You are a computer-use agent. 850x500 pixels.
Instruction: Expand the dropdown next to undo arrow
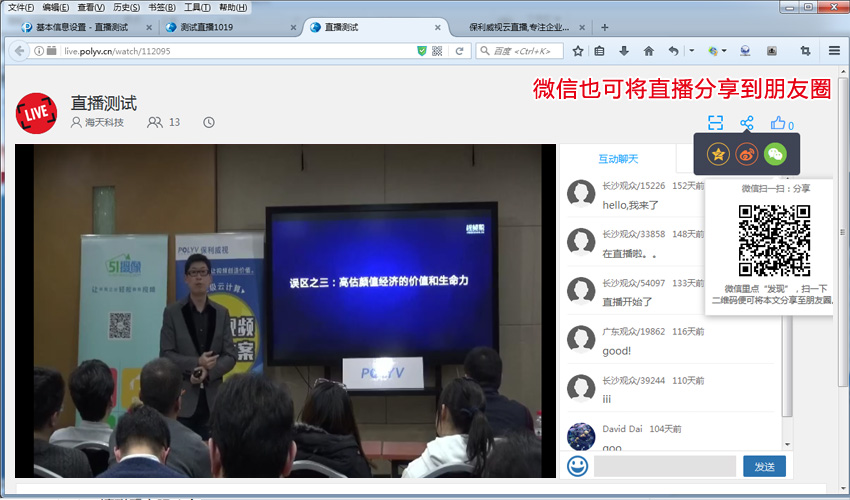point(692,51)
